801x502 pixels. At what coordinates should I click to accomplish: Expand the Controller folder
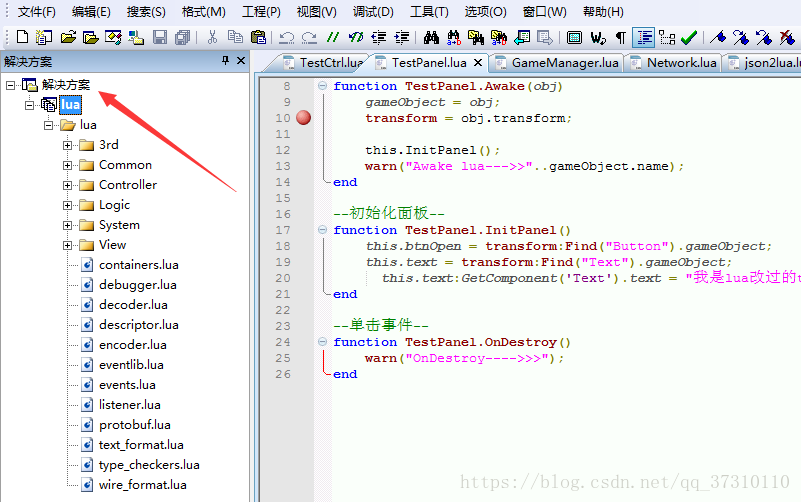click(67, 185)
